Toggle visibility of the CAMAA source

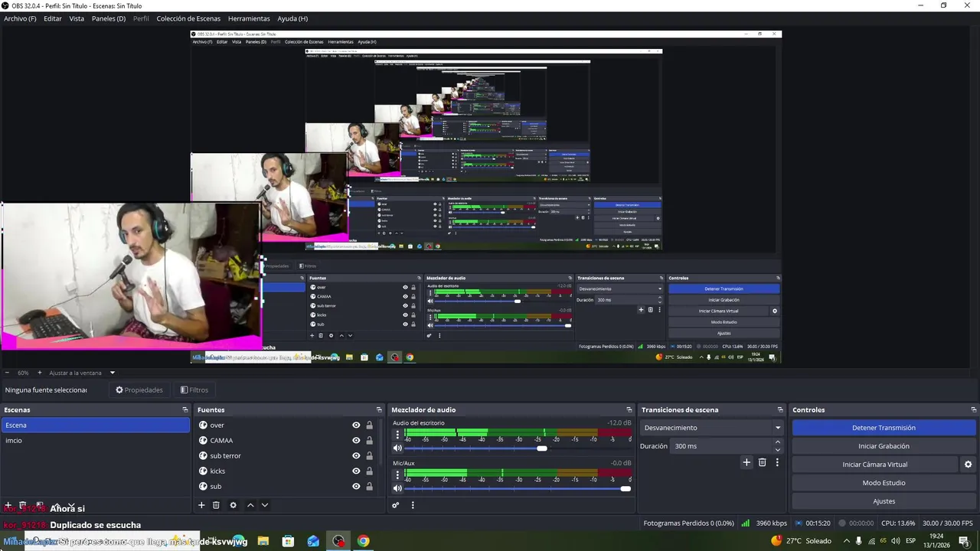pos(356,441)
